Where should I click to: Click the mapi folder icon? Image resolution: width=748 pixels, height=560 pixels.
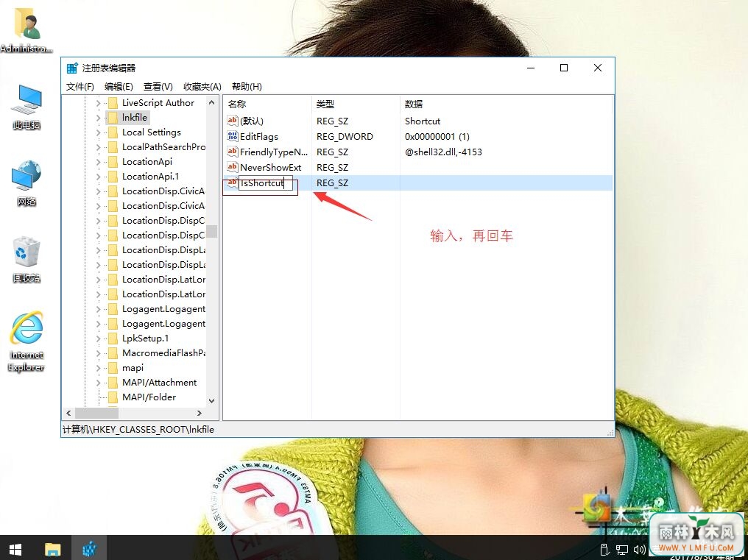tap(113, 368)
